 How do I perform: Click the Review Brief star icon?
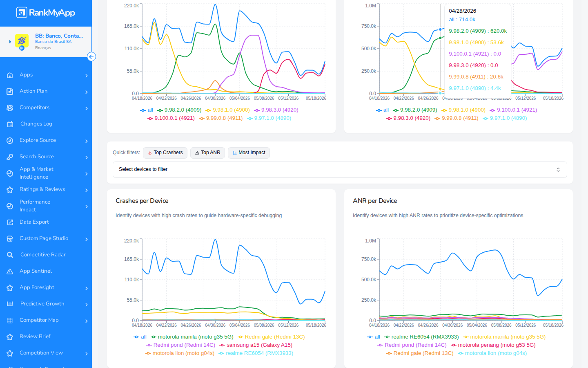click(x=10, y=337)
